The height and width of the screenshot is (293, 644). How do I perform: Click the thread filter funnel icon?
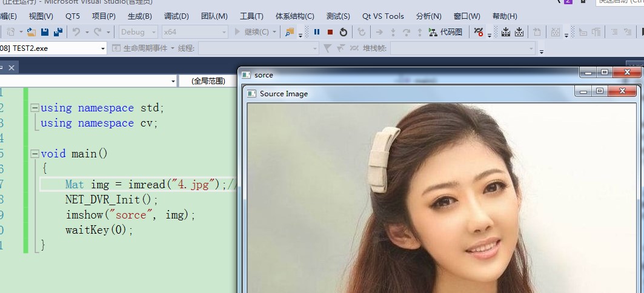tap(327, 48)
